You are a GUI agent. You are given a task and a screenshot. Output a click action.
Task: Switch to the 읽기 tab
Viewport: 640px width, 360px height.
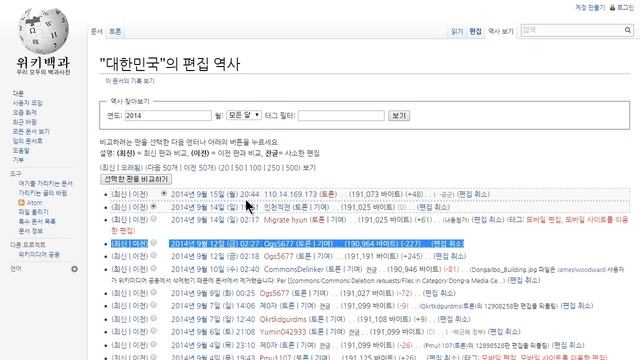point(457,31)
